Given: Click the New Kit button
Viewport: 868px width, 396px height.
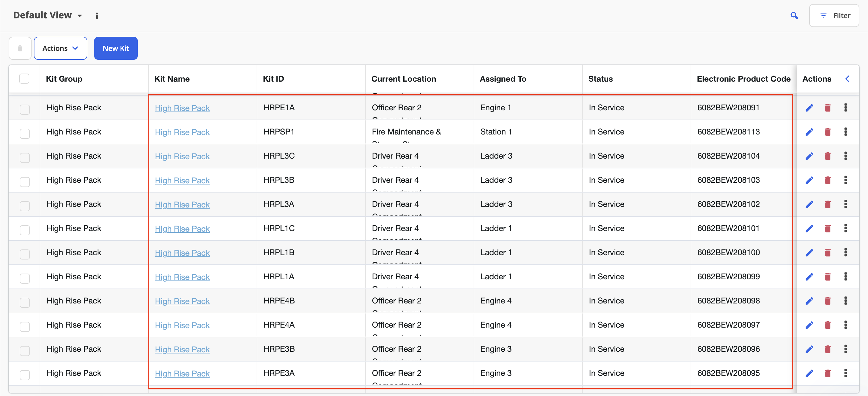Looking at the screenshot, I should point(116,48).
